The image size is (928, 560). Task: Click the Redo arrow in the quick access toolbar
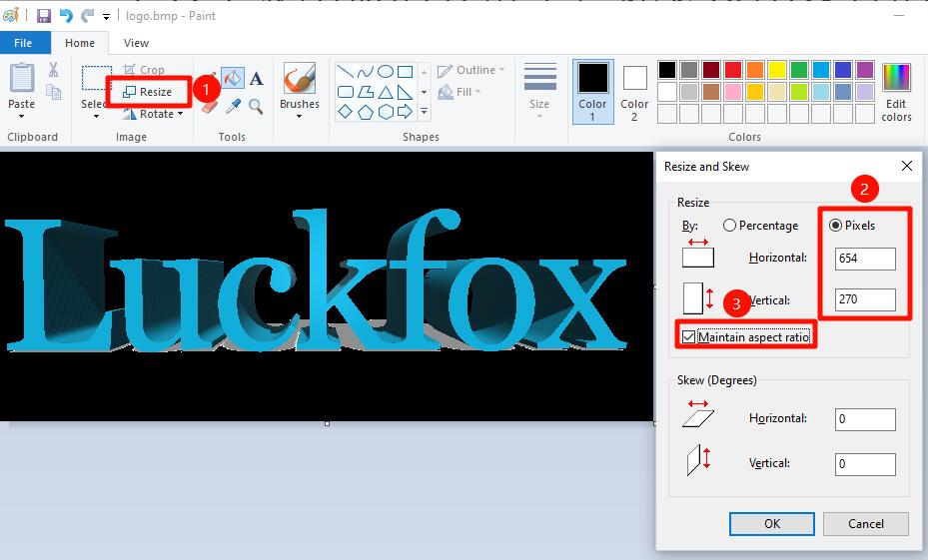[x=88, y=15]
